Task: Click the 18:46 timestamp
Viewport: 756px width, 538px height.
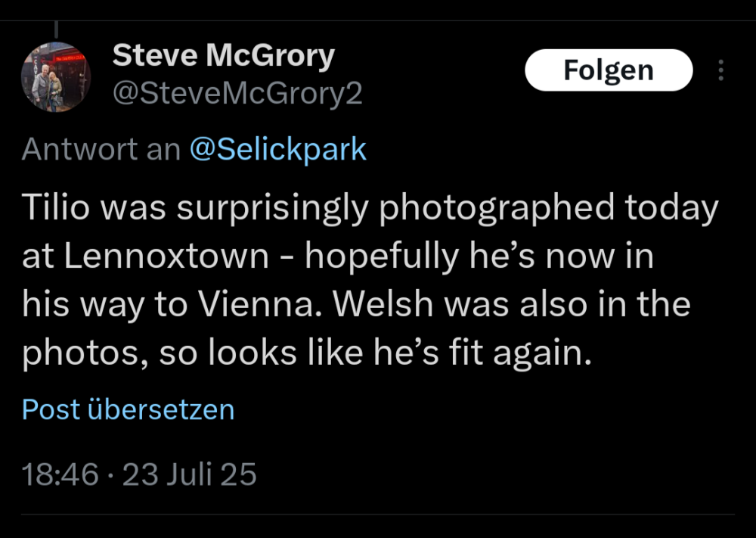Action: pos(60,475)
